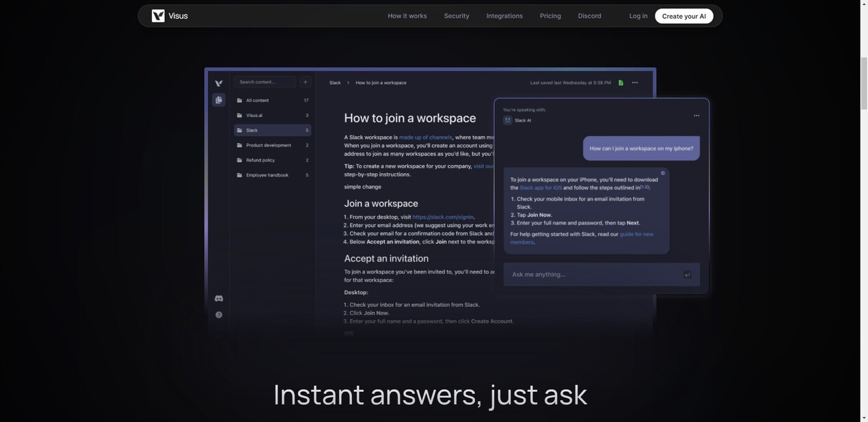This screenshot has height=422, width=868.
Task: Click the Ask me anything input
Action: [601, 274]
